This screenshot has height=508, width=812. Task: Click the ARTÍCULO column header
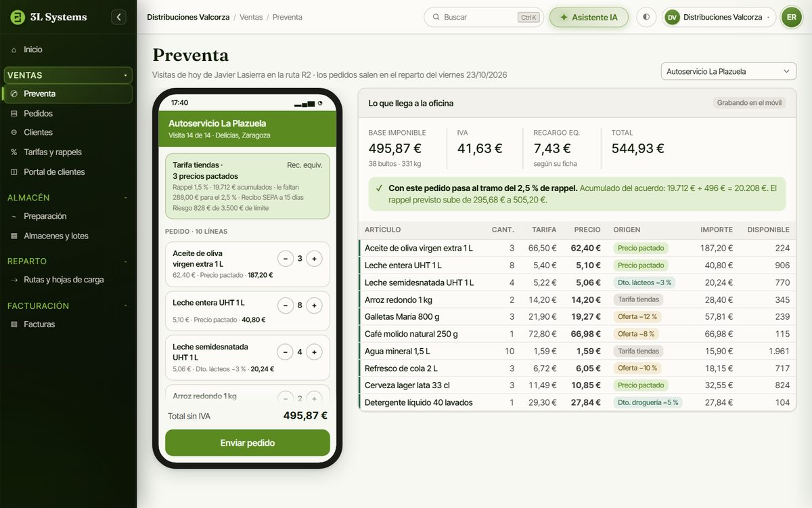tap(383, 230)
